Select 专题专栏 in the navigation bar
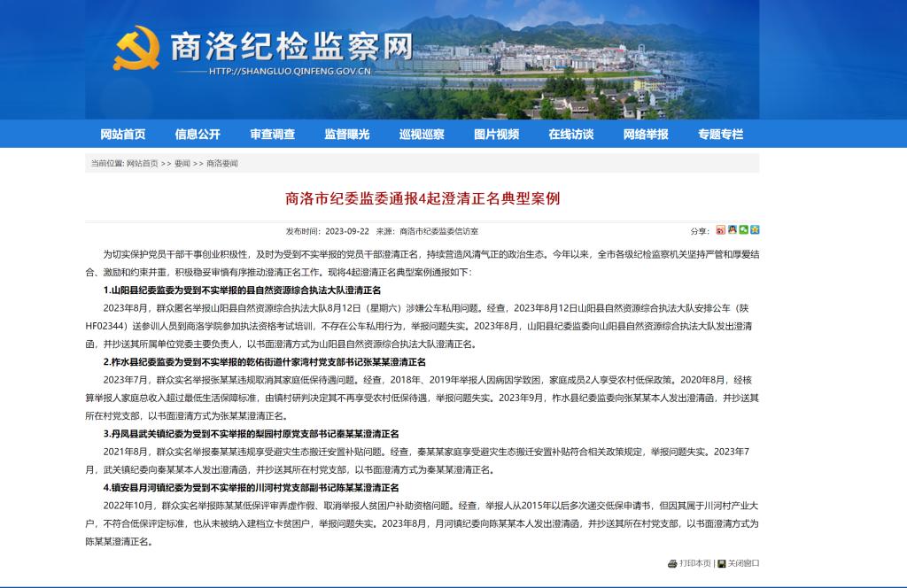This screenshot has height=588, width=907. pos(720,134)
